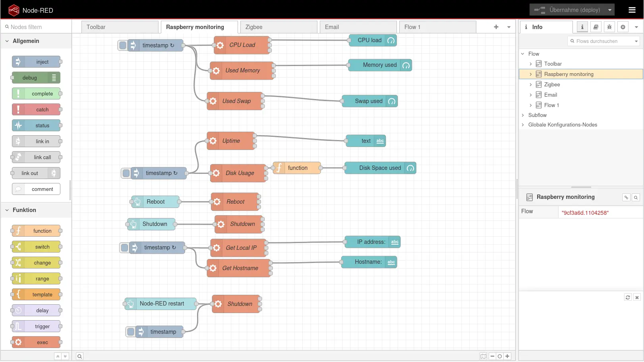Click the Übernahme (deploy) button
This screenshot has height=362, width=644.
click(x=567, y=10)
